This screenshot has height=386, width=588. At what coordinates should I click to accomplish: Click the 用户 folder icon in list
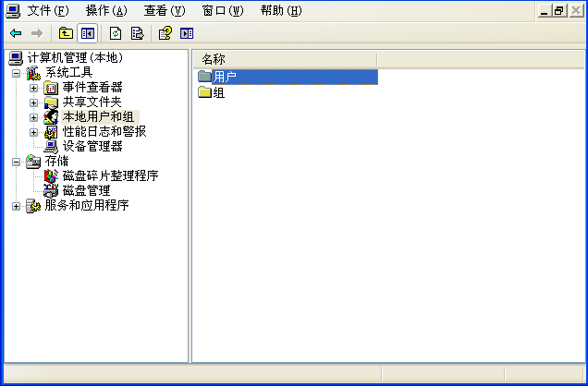coord(204,77)
